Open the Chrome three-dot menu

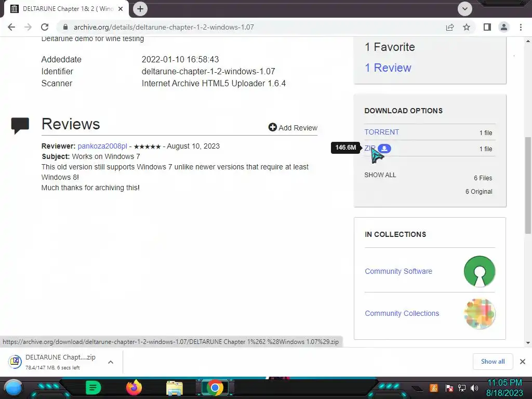click(521, 27)
